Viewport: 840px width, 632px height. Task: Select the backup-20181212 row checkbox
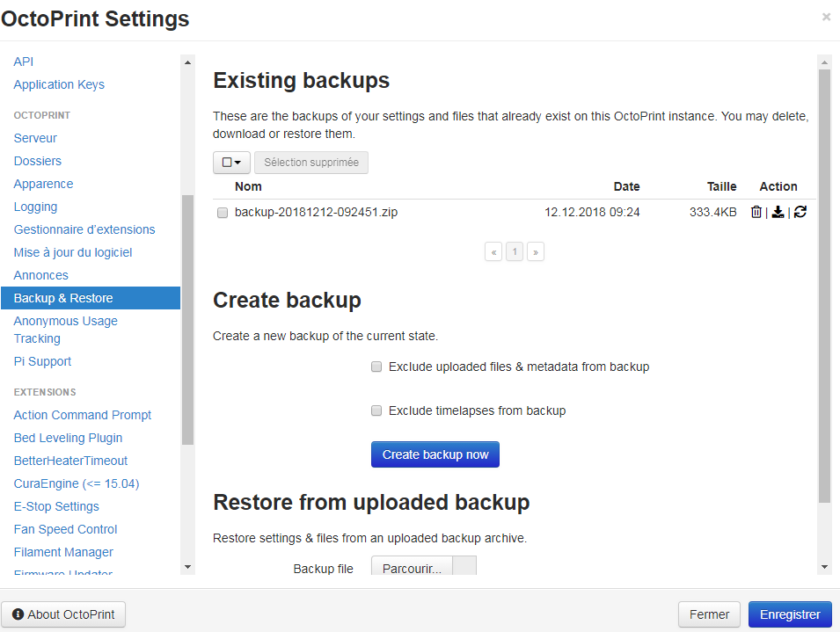point(223,213)
